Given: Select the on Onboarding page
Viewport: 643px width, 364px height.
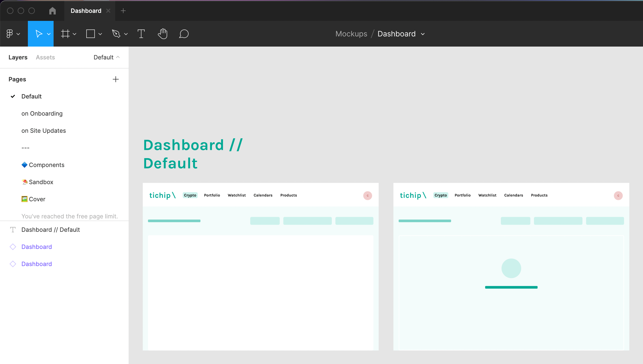Looking at the screenshot, I should click(42, 113).
